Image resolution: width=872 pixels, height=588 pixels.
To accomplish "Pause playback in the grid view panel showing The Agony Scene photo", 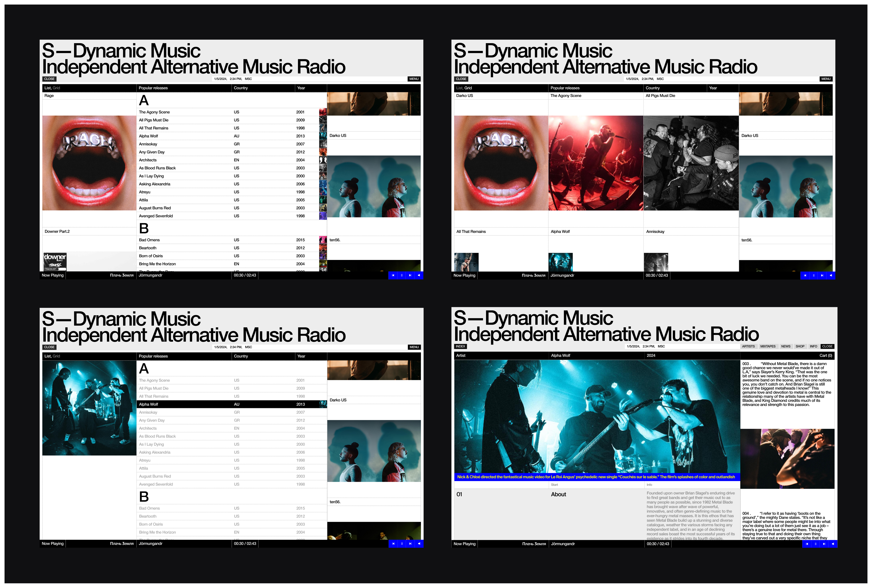I will [x=813, y=275].
